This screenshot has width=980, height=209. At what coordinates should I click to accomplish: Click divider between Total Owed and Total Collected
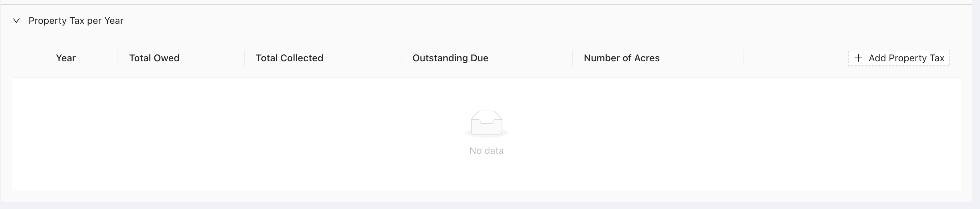[245, 58]
